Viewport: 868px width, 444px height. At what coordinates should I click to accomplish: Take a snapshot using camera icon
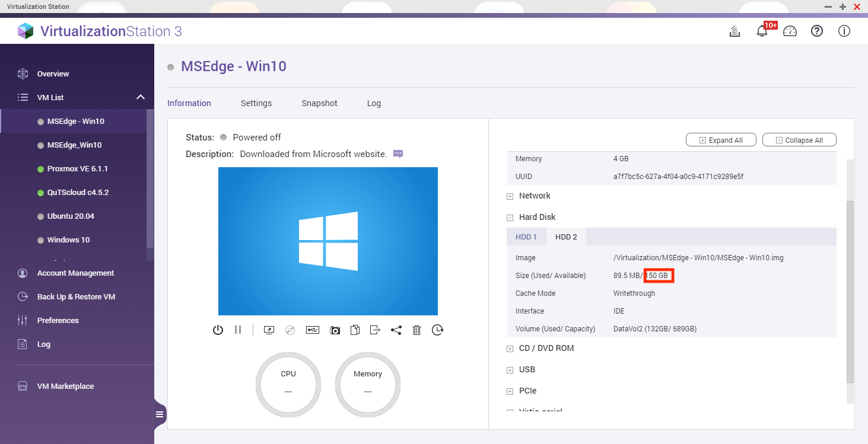[335, 330]
